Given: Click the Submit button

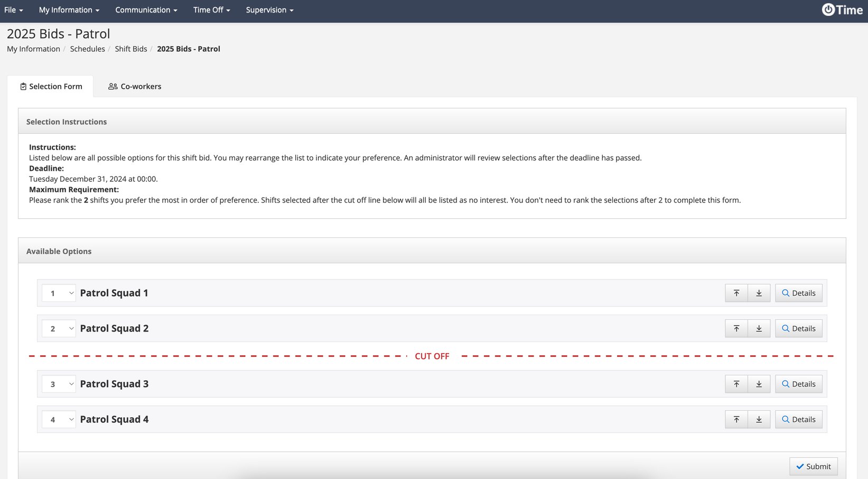Looking at the screenshot, I should coord(813,466).
